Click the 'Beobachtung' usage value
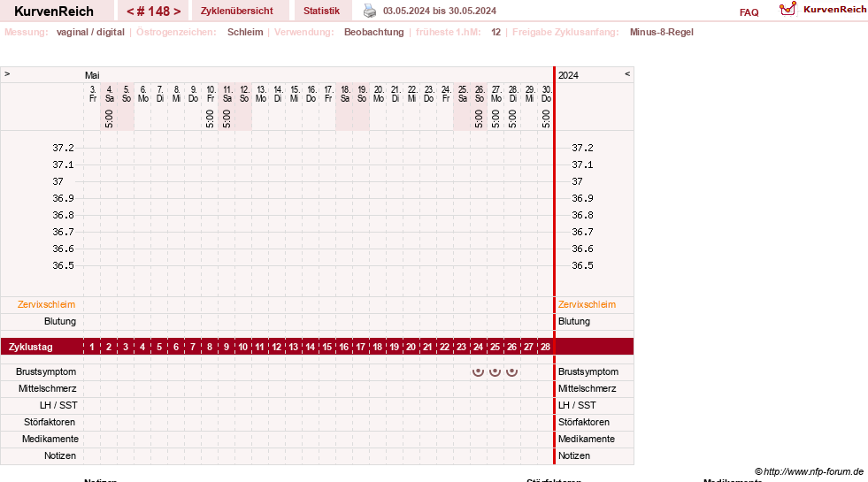Screen dimensions: 868x482 [373, 32]
